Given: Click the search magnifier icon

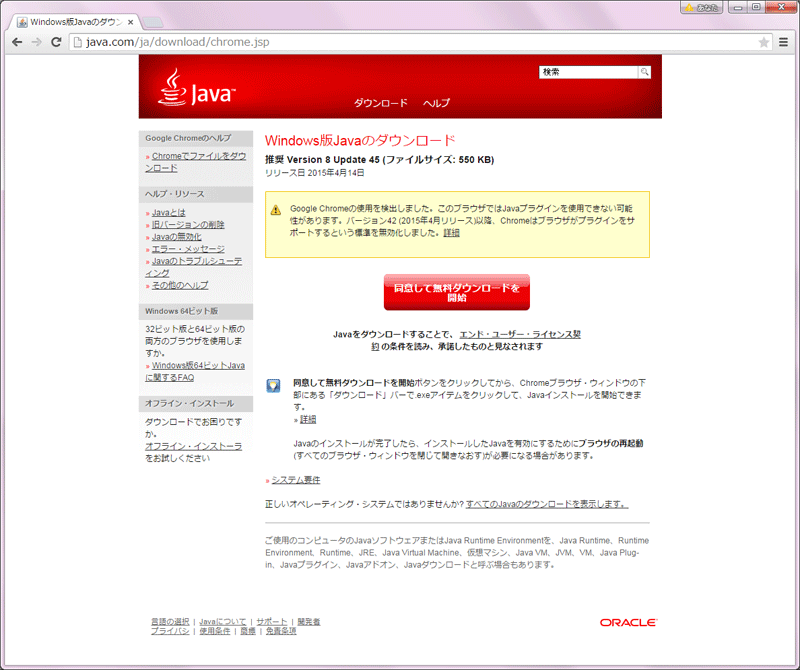Looking at the screenshot, I should click(x=644, y=72).
